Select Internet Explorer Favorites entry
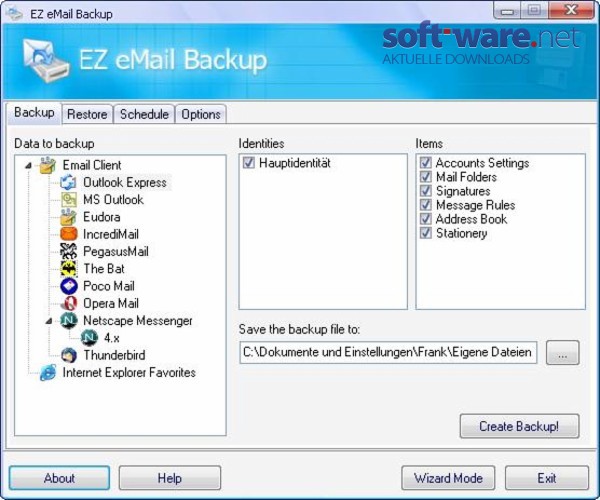The width and height of the screenshot is (600, 500). pos(129,372)
